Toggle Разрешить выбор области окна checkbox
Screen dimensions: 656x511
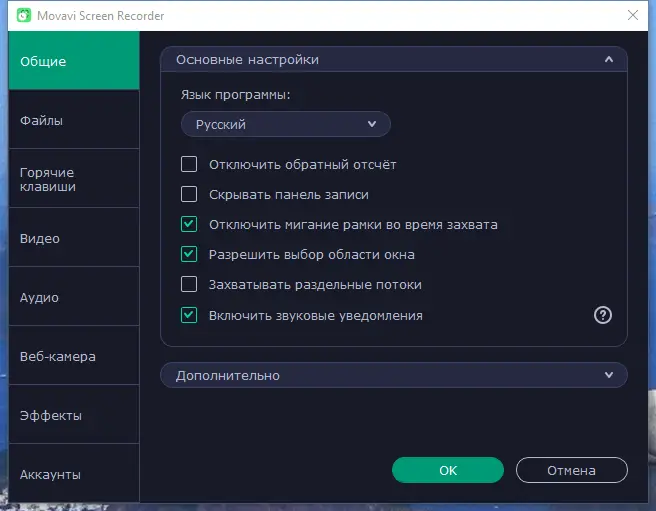189,255
